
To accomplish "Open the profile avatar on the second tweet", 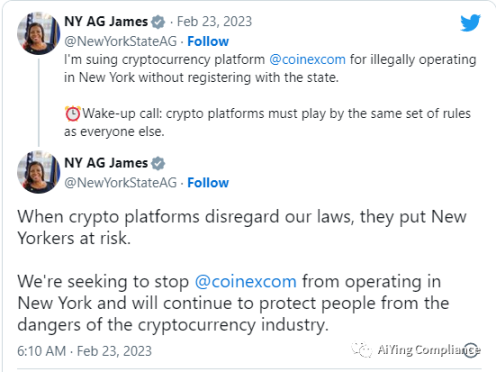I will (x=39, y=172).
